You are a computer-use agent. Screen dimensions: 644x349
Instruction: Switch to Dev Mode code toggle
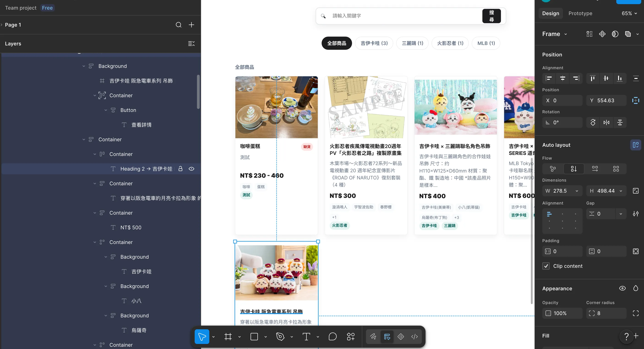[414, 336]
